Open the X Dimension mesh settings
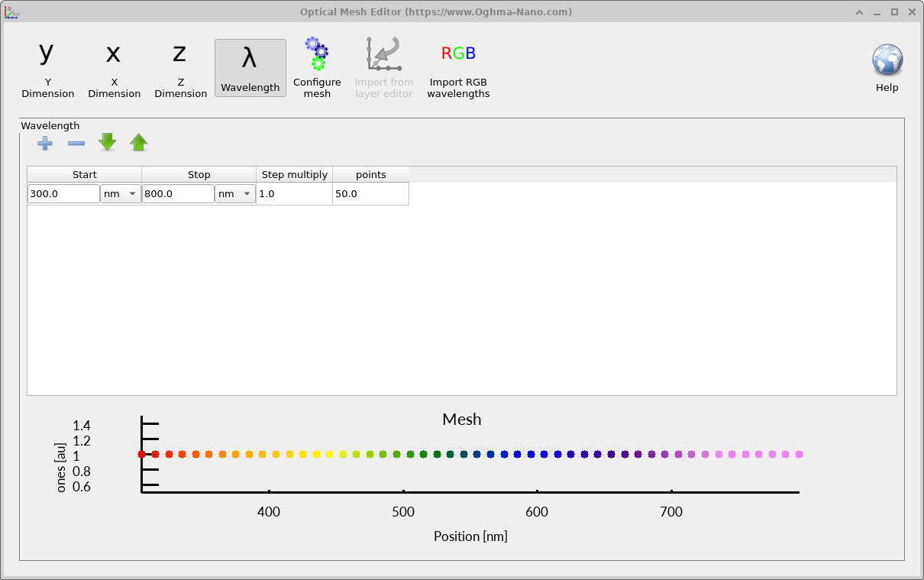Image resolution: width=924 pixels, height=580 pixels. pos(113,67)
